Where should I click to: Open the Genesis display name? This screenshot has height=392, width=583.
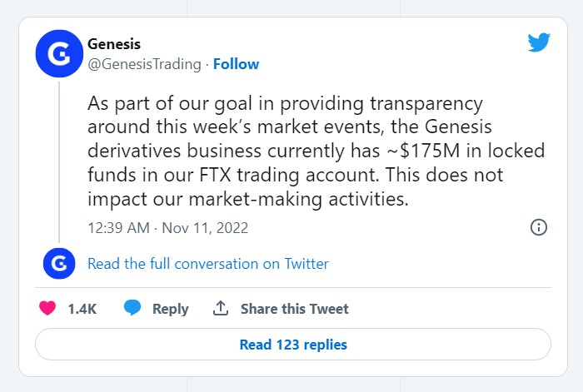point(115,45)
